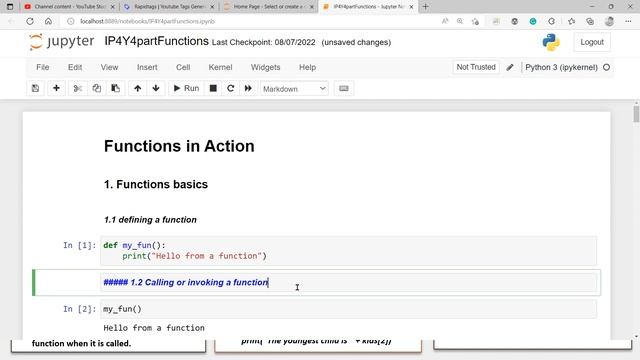Open the Help menu

(307, 67)
